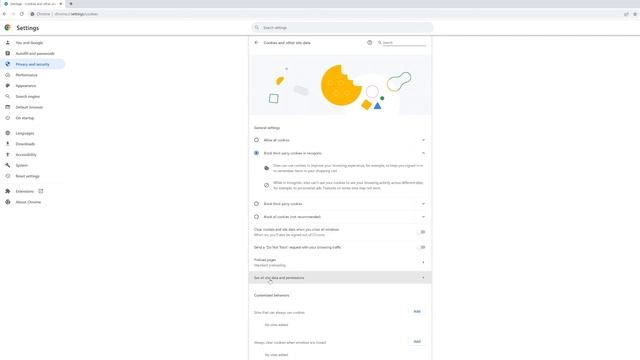Expand the Allow all cookies chevron
This screenshot has width=640, height=360.
tap(423, 140)
